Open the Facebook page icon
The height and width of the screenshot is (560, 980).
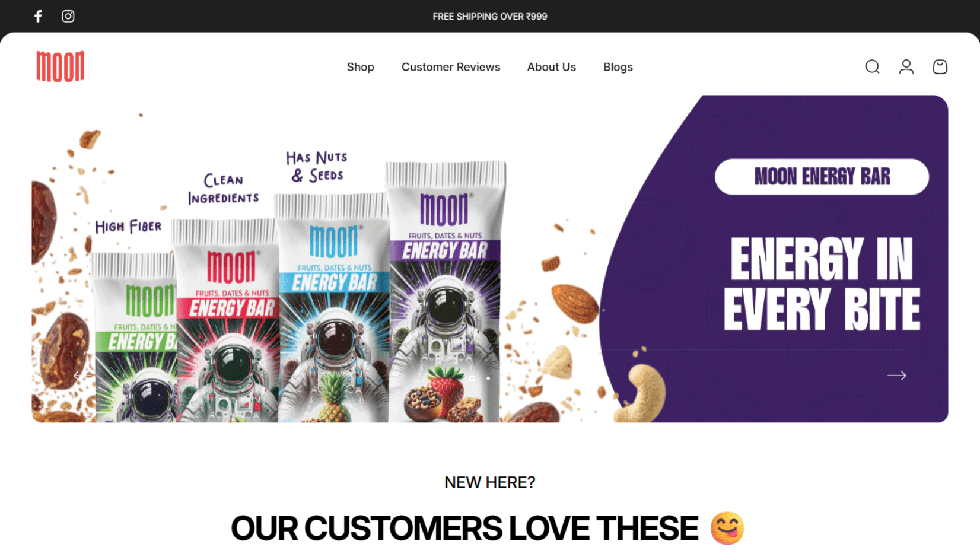[38, 16]
